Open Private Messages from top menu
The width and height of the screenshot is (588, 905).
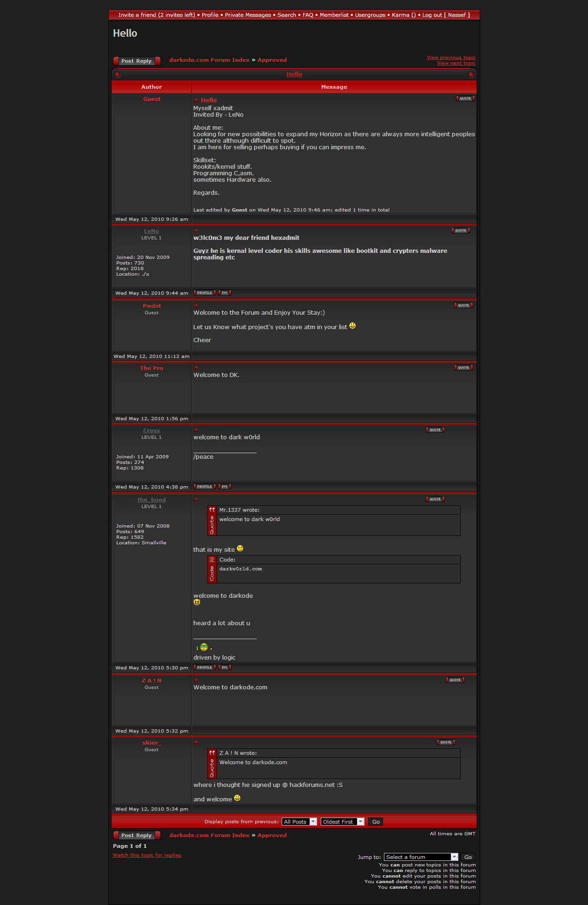pyautogui.click(x=248, y=15)
